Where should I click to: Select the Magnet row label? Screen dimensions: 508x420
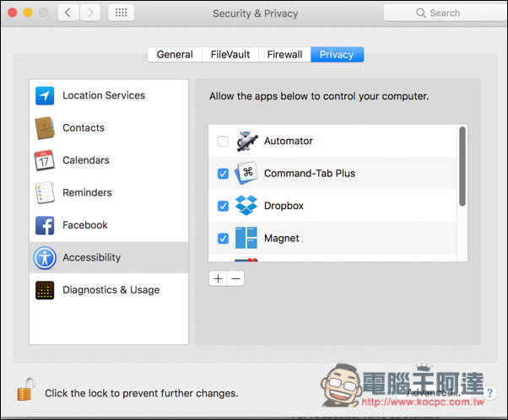tap(282, 239)
